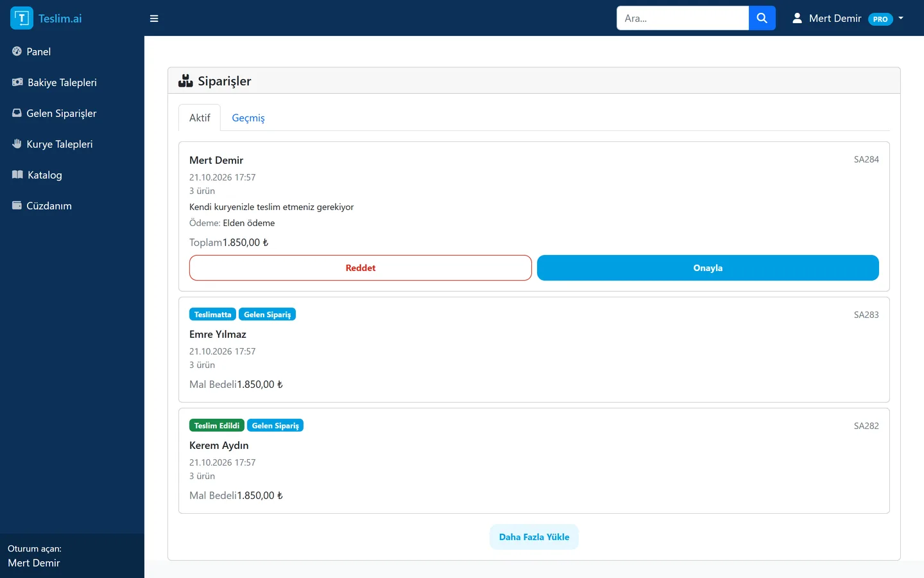The image size is (924, 578).
Task: Click Mert Demir name in first order
Action: (216, 160)
